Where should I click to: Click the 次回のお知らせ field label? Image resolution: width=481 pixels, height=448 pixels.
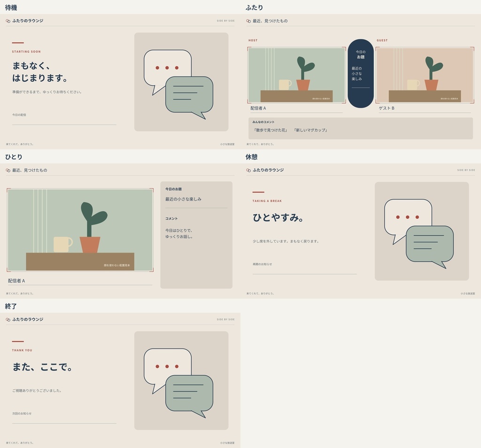22,413
